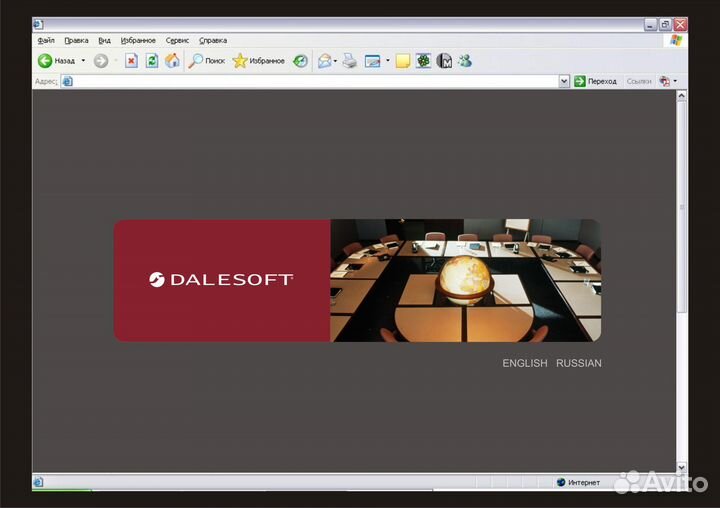The width and height of the screenshot is (720, 508).
Task: Click the vertical scrollbar down arrow
Action: coord(682,467)
